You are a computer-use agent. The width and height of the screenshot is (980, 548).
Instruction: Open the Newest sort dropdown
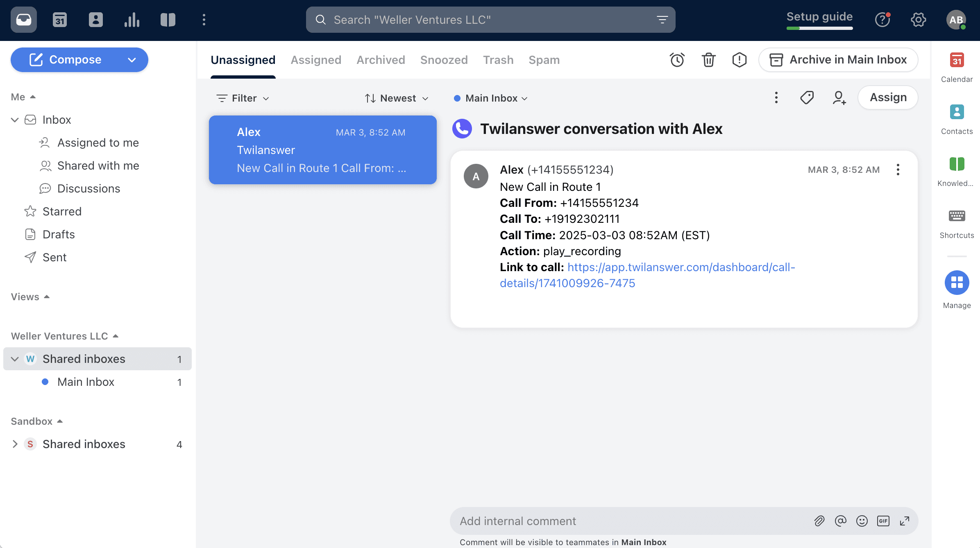click(x=397, y=98)
